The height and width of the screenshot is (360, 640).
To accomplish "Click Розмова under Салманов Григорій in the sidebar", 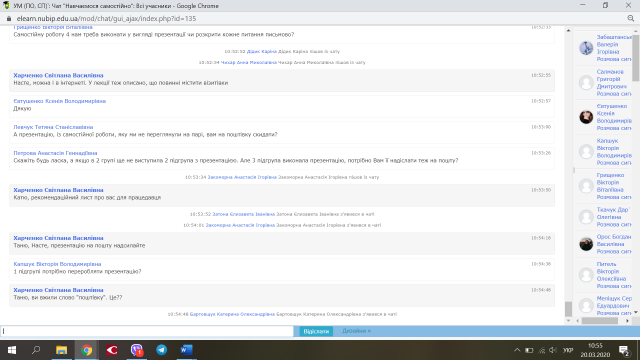I will coord(613,94).
